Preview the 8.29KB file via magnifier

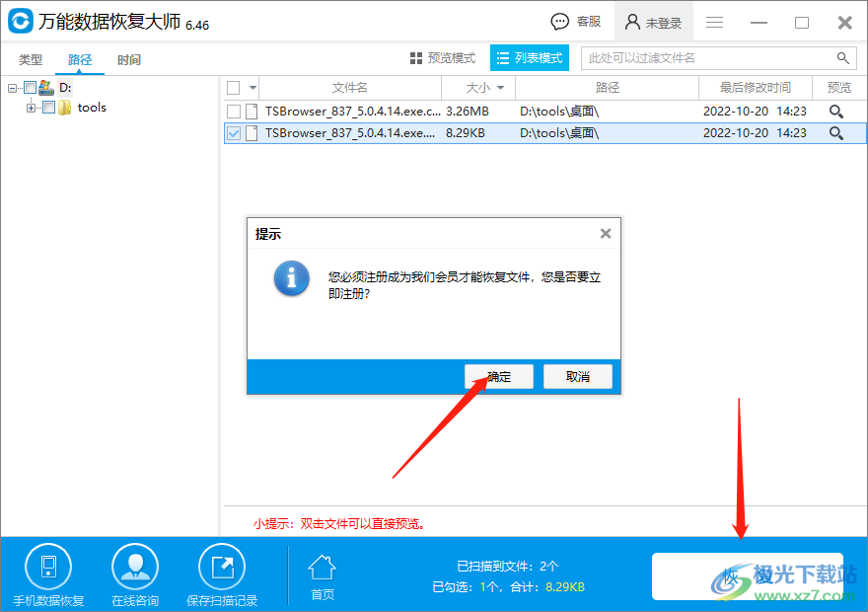[836, 133]
